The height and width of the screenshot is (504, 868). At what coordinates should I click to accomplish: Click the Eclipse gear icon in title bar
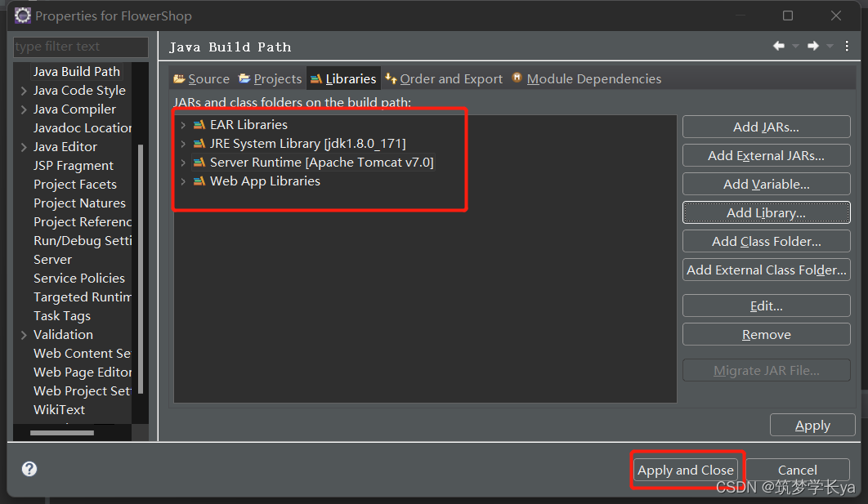pos(23,16)
